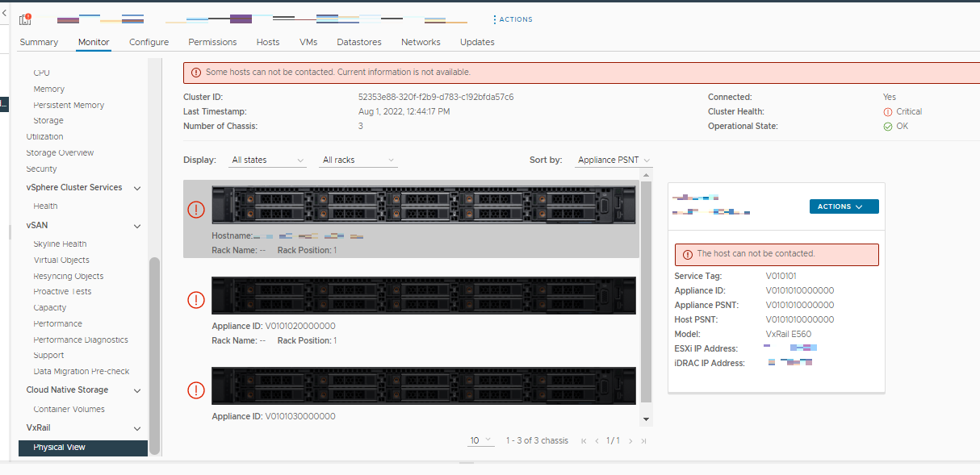Viewport: 980px width, 475px height.
Task: Click the chassis list vertical scrollbar
Action: [646, 291]
